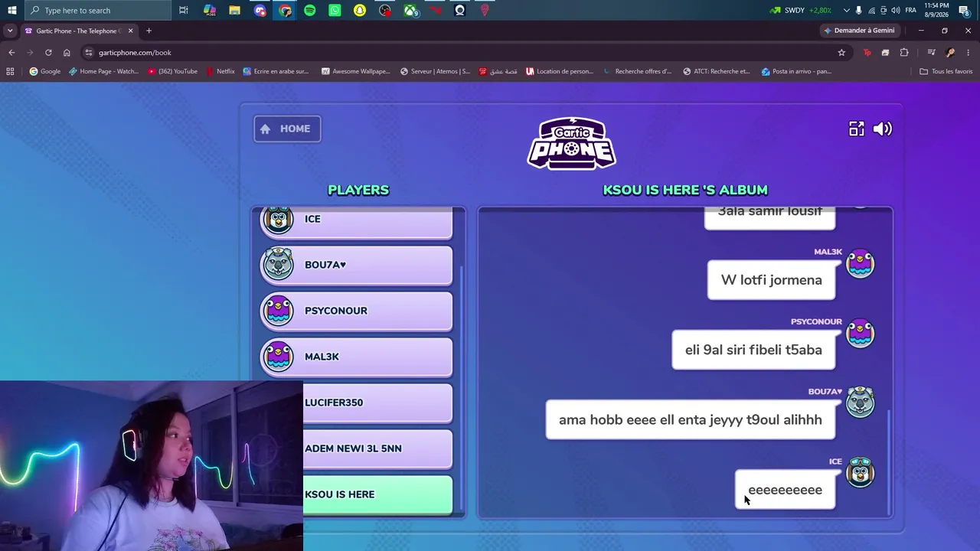The image size is (980, 551).
Task: Open the browser Extensions menu
Action: click(x=904, y=52)
